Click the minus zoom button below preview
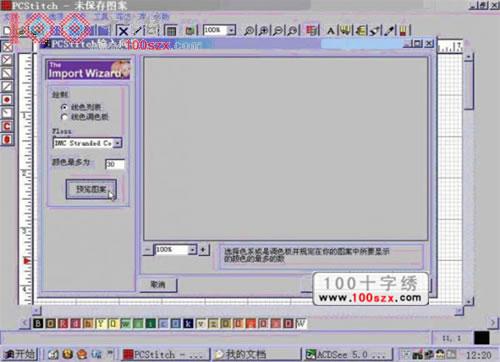Viewport: 500px width, 362px height. click(x=148, y=250)
